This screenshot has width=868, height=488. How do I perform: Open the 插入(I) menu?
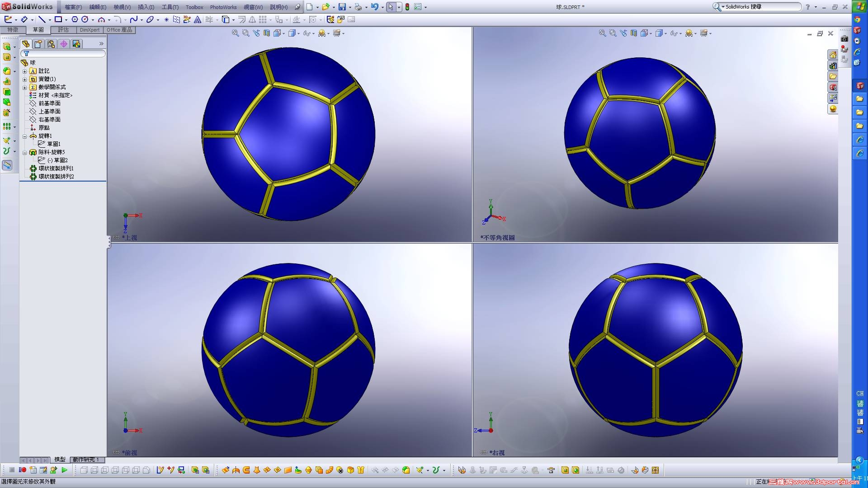(146, 7)
